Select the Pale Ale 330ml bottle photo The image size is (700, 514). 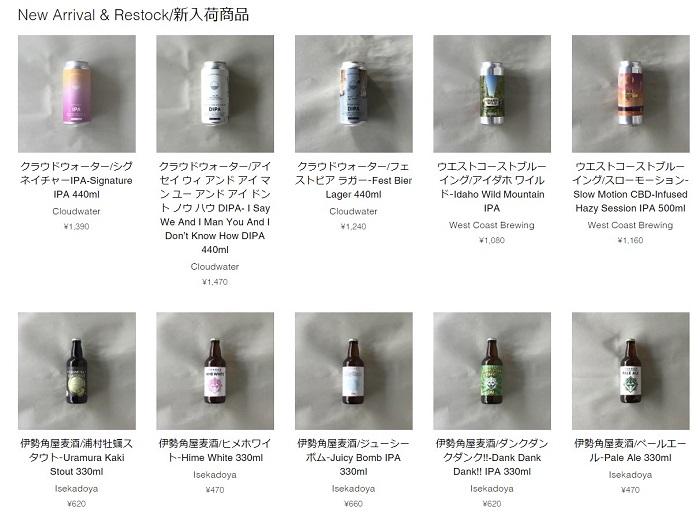(630, 371)
